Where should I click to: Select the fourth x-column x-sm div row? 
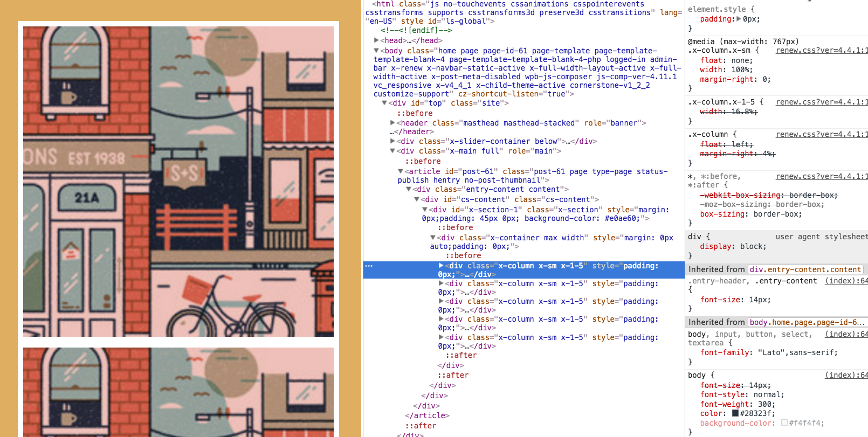click(523, 323)
